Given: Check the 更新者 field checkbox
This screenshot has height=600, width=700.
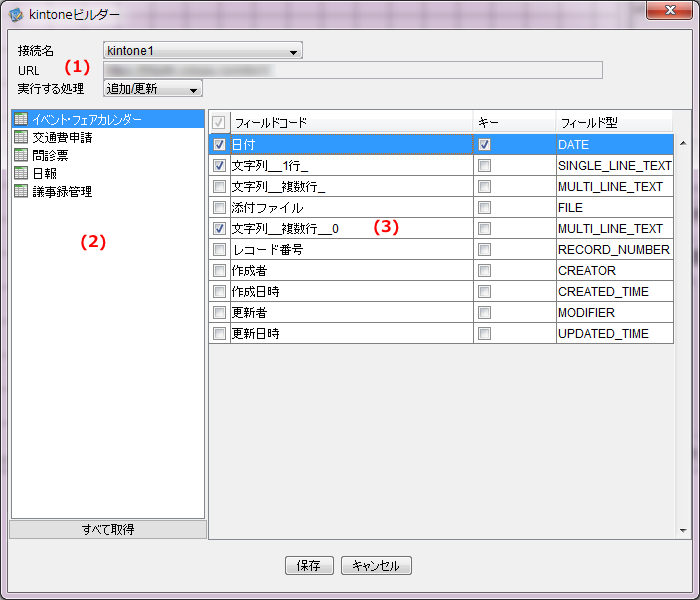Looking at the screenshot, I should point(219,312).
